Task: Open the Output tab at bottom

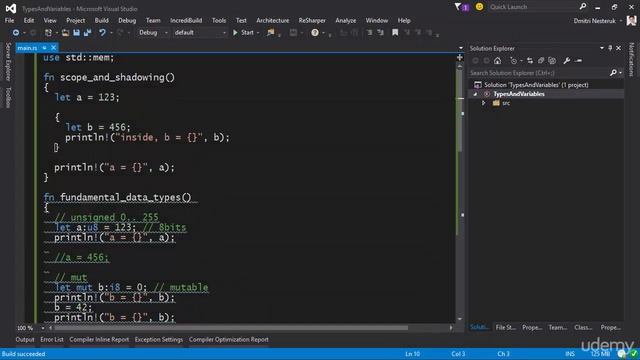Action: tap(25, 340)
